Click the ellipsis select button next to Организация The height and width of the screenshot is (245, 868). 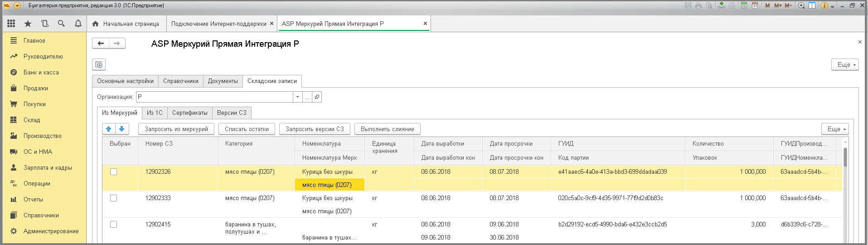(307, 97)
